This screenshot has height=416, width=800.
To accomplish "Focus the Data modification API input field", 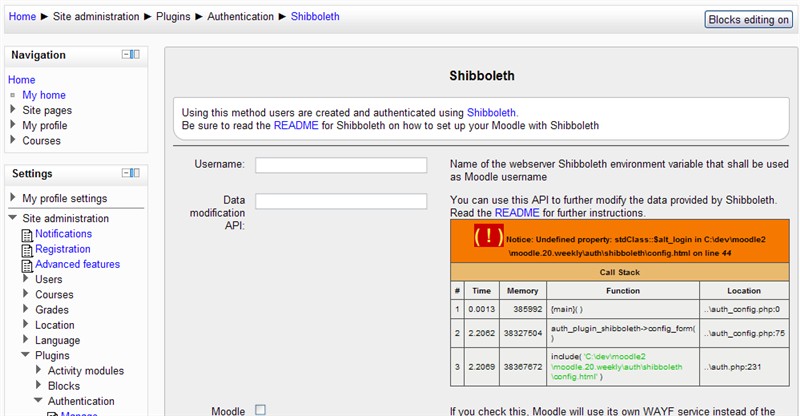I will coord(341,201).
